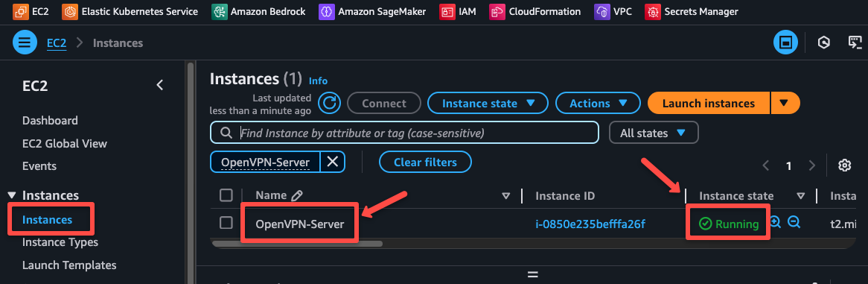Screen dimensions: 868x284
Task: Click the zoom-in filter icon beside Running
Action: (775, 222)
